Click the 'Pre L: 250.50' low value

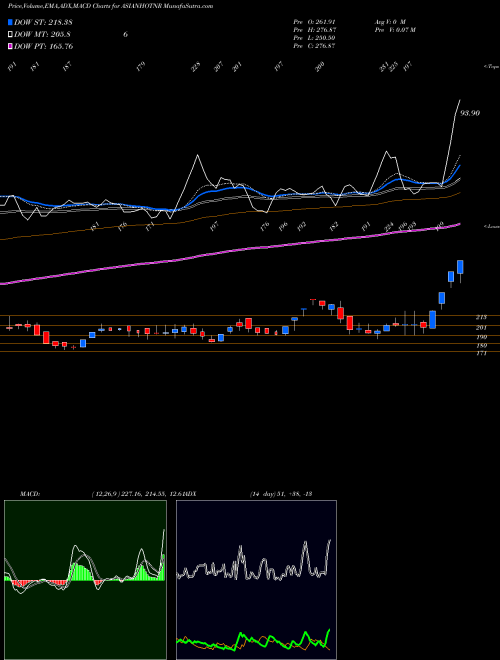pyautogui.click(x=314, y=38)
